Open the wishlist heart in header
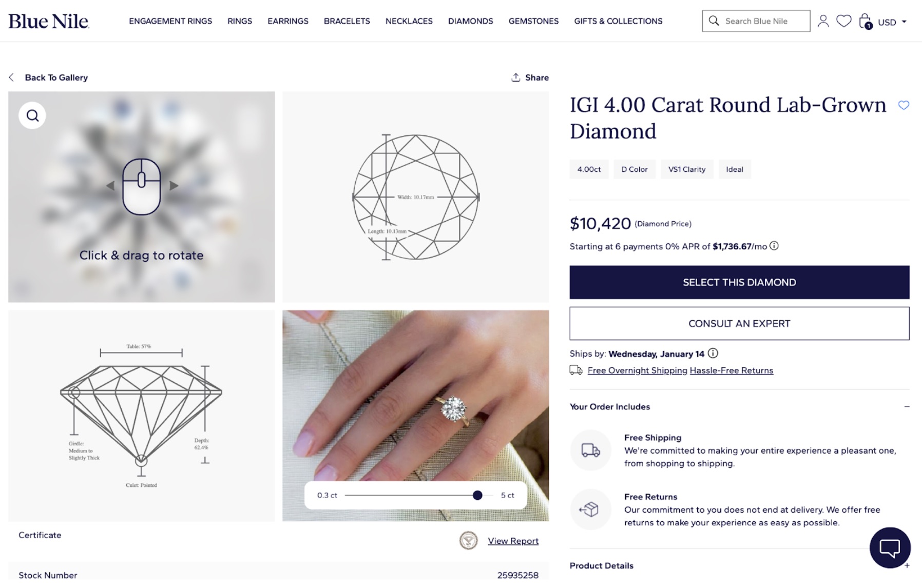This screenshot has width=922, height=588. [843, 21]
